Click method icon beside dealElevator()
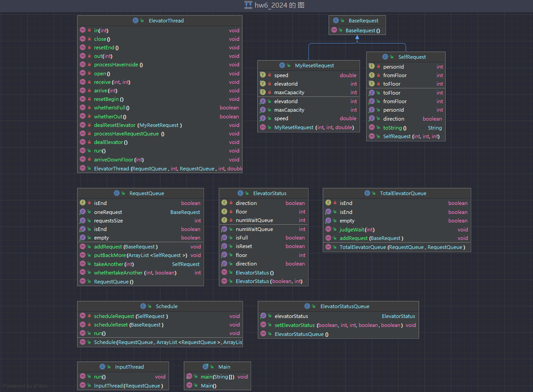The height and width of the screenshot is (392, 533). [x=82, y=142]
